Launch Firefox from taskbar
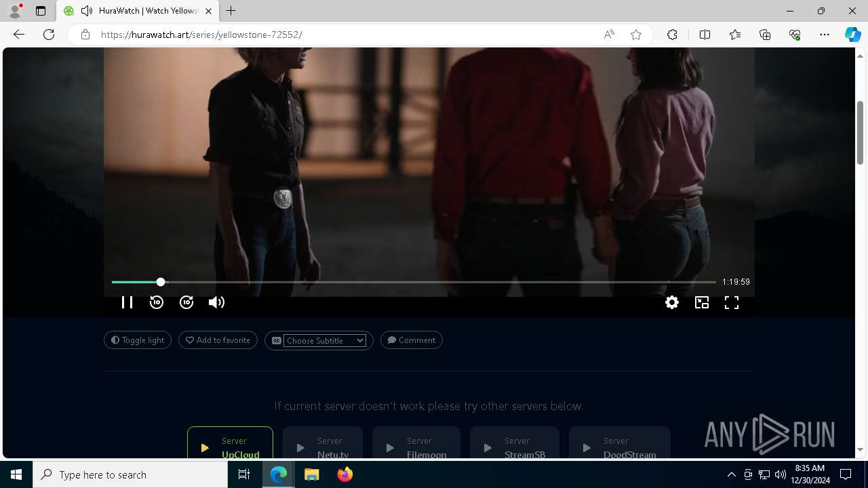This screenshot has height=488, width=868. [x=344, y=474]
